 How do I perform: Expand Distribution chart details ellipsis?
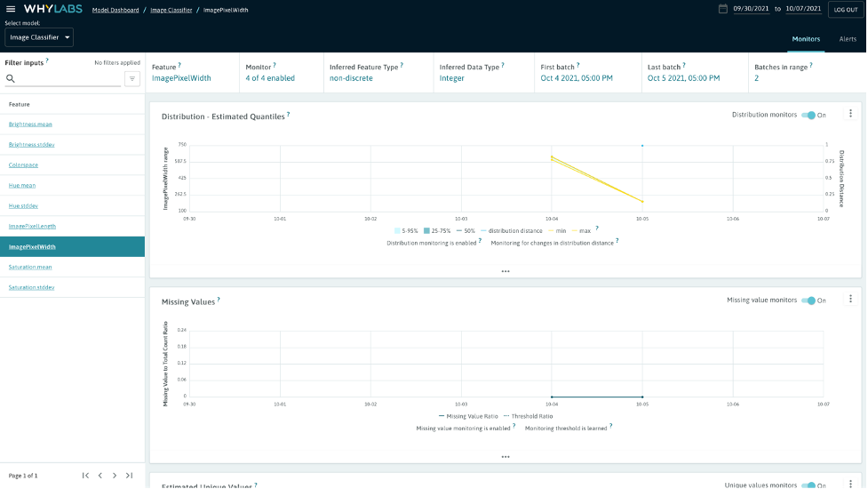(x=506, y=271)
